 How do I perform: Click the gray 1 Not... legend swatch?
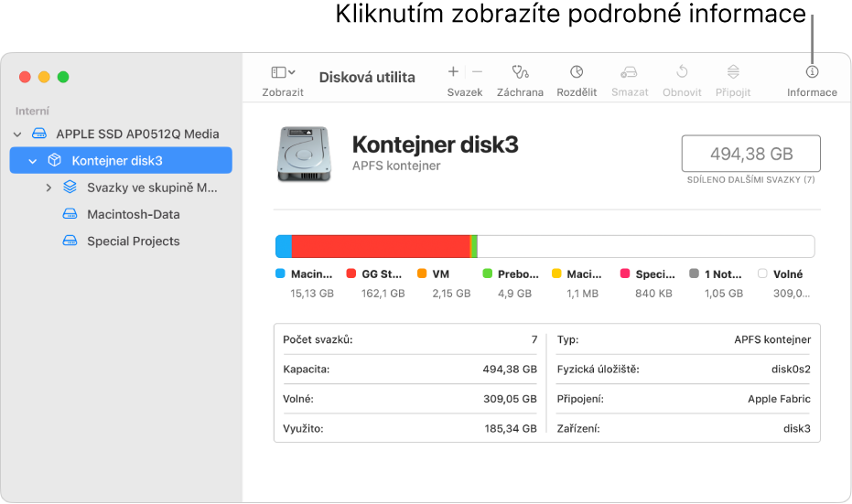[694, 273]
